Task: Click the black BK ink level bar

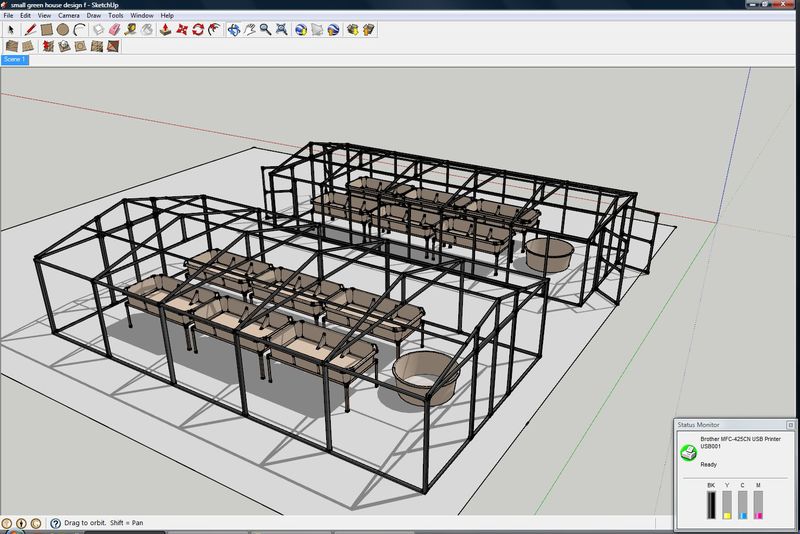Action: 712,505
